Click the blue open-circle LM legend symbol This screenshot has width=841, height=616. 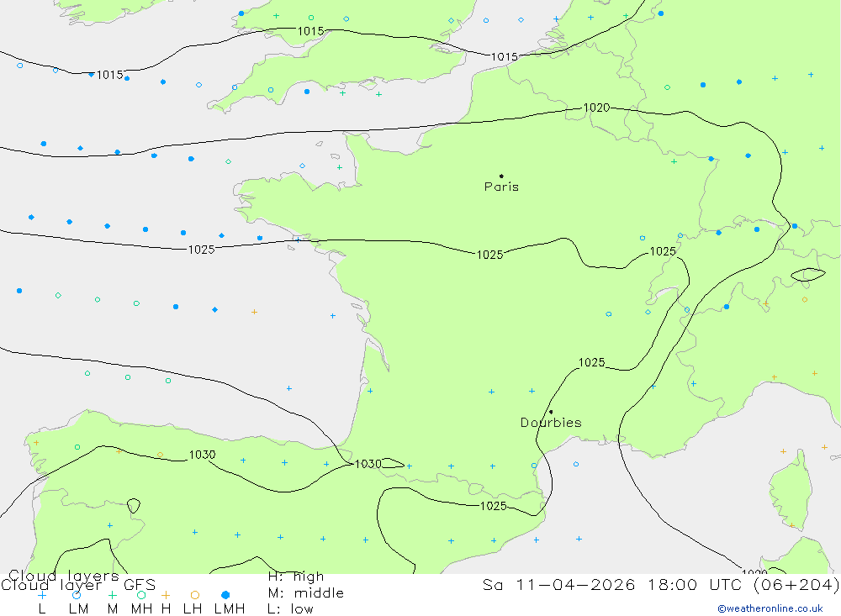[x=77, y=595]
